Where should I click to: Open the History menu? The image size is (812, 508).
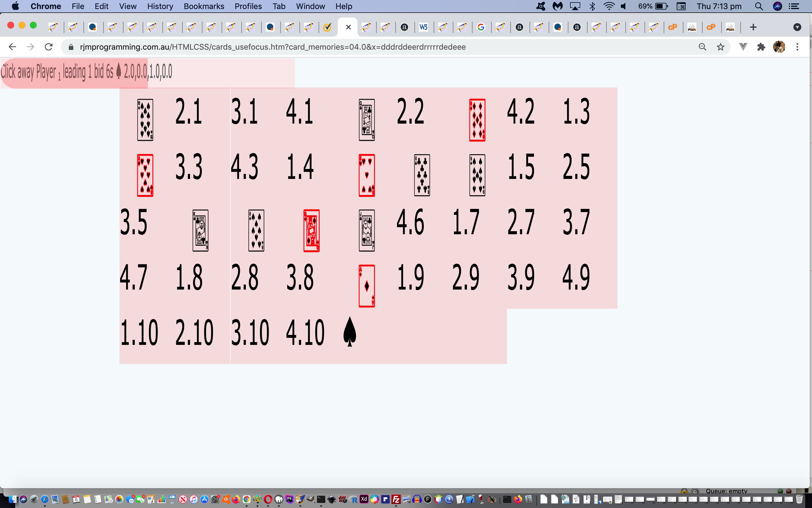(x=160, y=6)
